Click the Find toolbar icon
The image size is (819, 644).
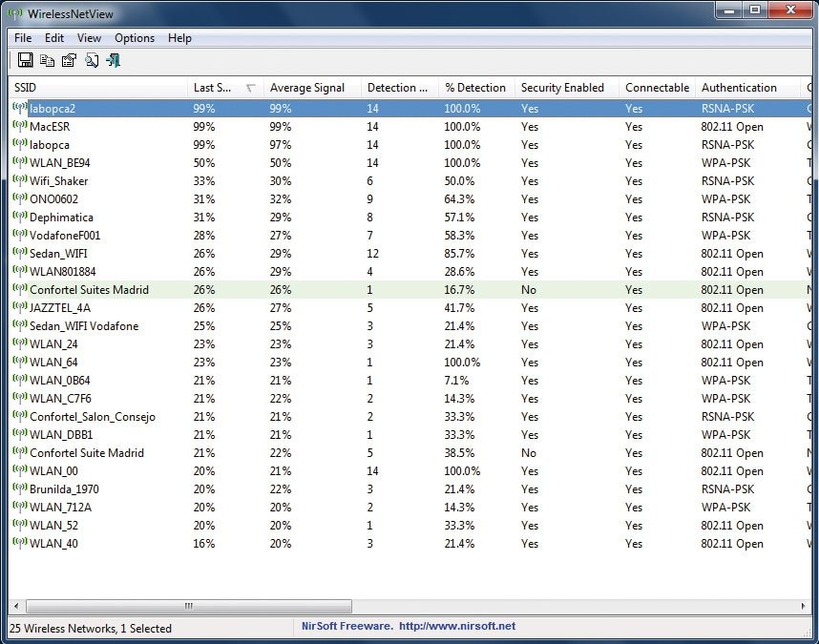pyautogui.click(x=92, y=60)
